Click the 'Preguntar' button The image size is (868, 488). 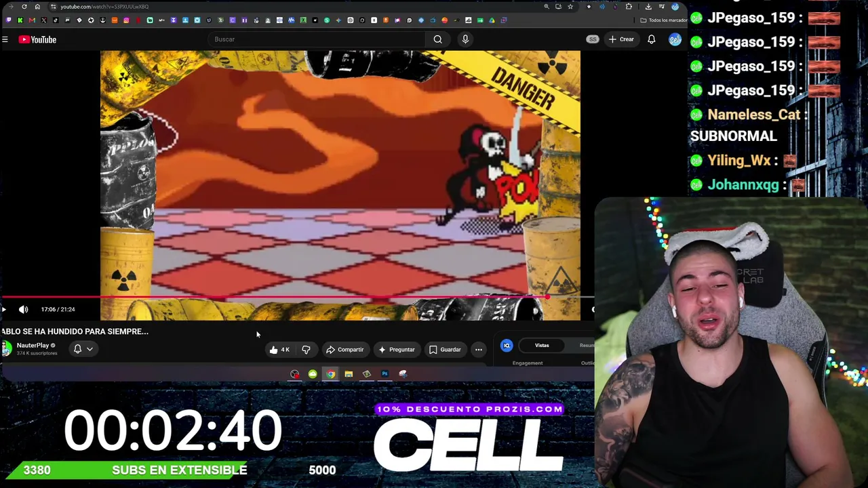click(397, 350)
